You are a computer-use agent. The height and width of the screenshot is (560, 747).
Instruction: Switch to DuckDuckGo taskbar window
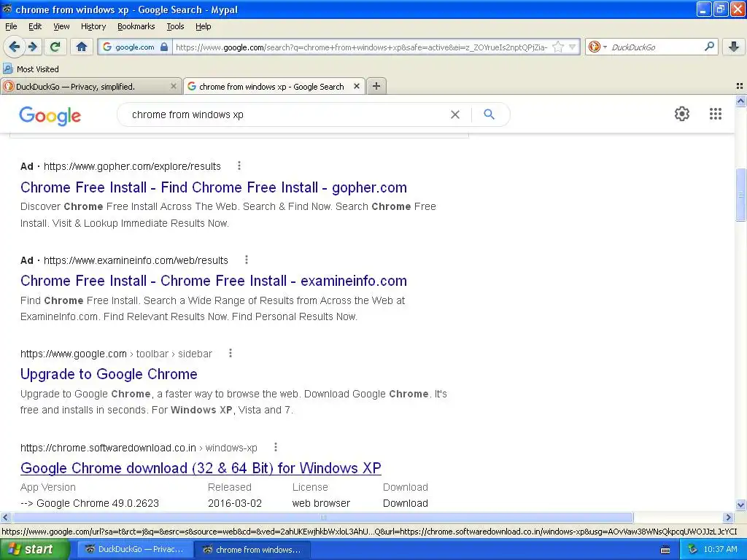134,549
